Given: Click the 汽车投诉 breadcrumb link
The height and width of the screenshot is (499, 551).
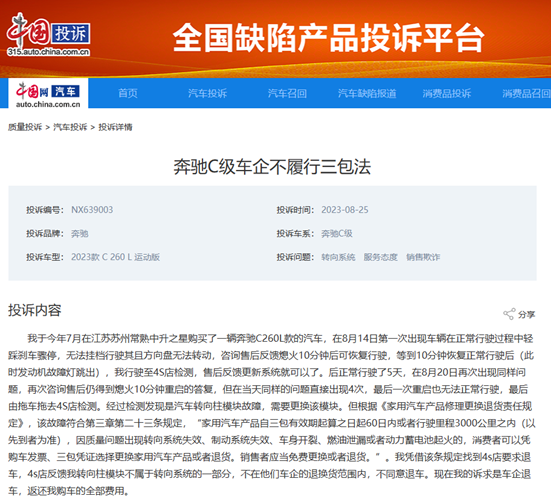Looking at the screenshot, I should 70,127.
